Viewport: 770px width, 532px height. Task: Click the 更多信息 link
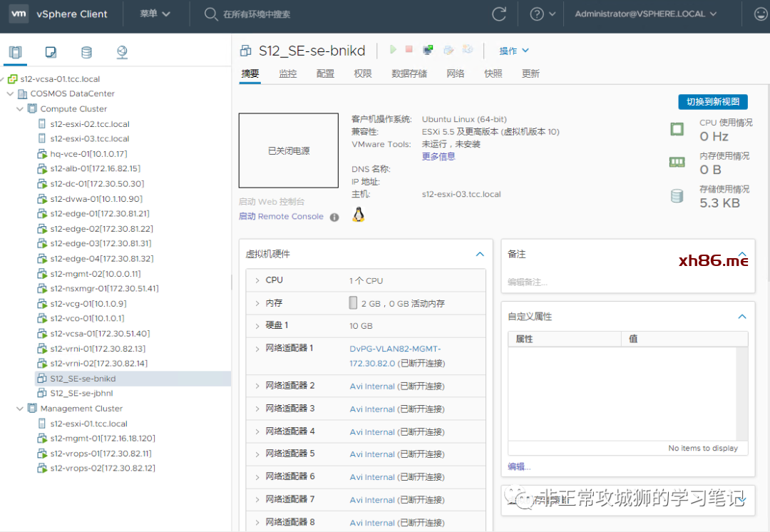tap(438, 157)
